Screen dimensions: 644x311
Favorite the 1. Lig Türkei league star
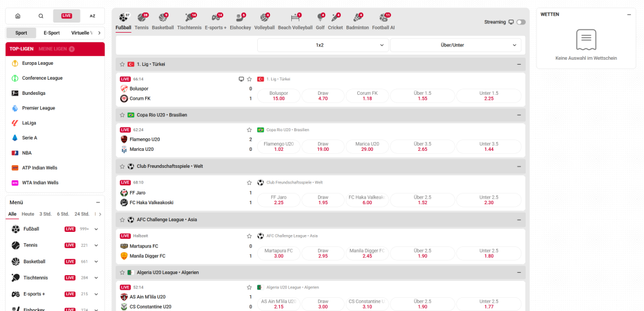(x=122, y=64)
